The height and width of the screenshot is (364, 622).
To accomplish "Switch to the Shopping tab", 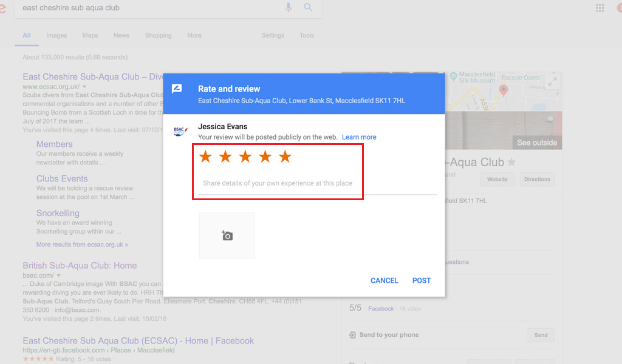I will pos(159,35).
